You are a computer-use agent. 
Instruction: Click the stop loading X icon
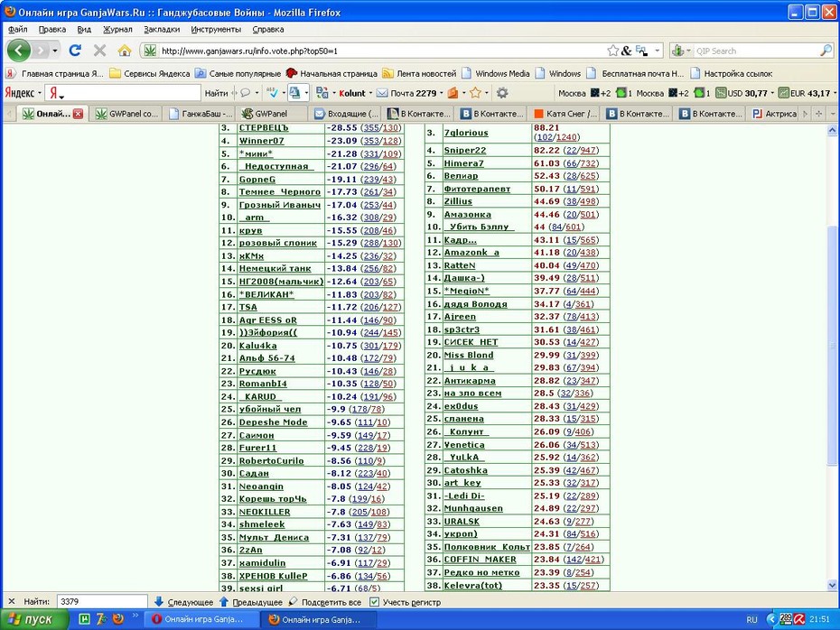[99, 51]
